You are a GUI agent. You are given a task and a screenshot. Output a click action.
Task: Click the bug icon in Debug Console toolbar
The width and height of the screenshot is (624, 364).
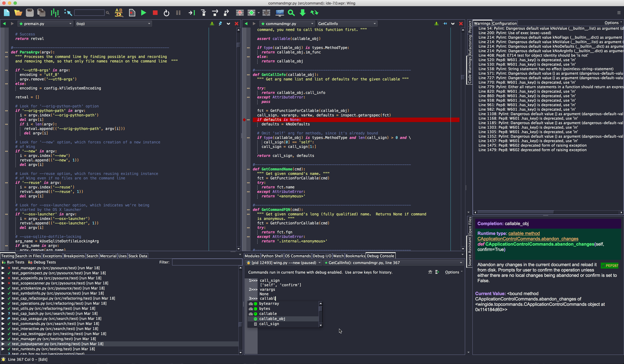[x=430, y=272]
